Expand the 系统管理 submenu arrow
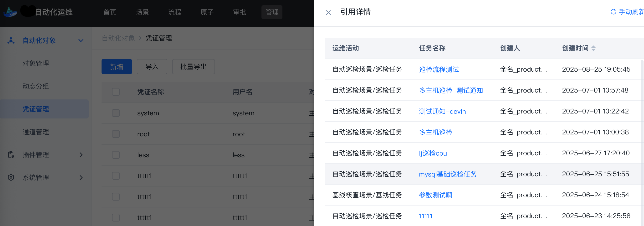This screenshot has width=644, height=226. [81, 177]
